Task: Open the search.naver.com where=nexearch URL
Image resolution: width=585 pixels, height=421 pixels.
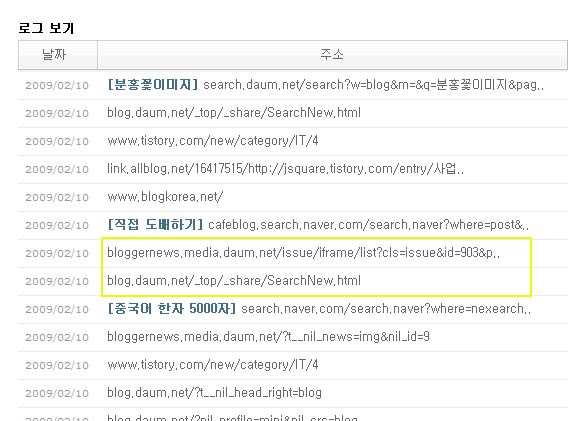Action: click(386, 309)
